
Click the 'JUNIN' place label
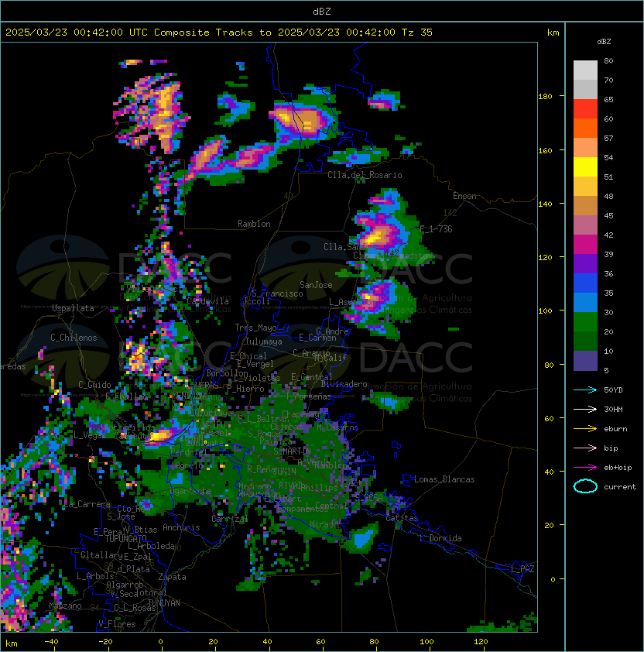[284, 471]
